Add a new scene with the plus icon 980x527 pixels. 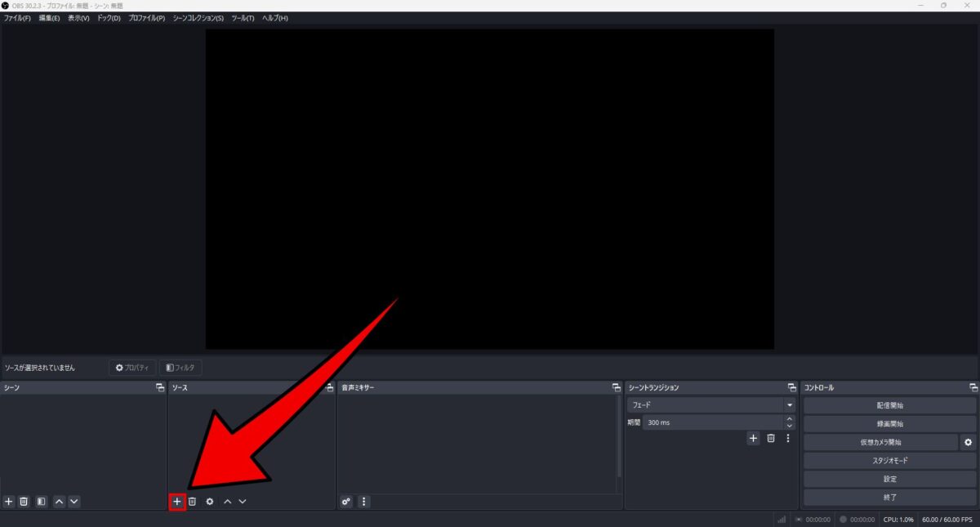(8, 501)
